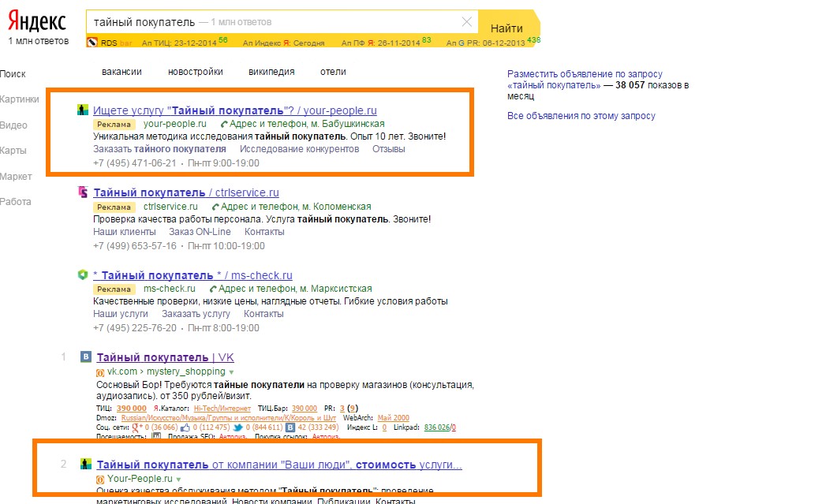Viewport: 826px width, 504px height.
Task: Click the "Ап ТИЦ: 23-12-2014" text
Action: point(179,43)
